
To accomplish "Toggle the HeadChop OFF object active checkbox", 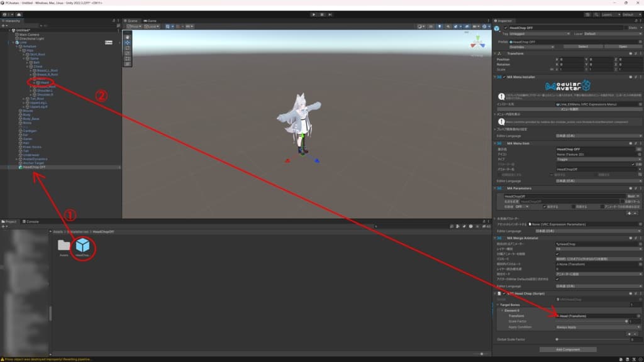I will pos(505,28).
